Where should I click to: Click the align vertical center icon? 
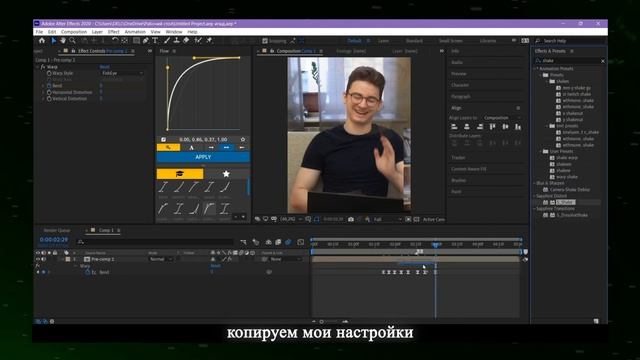(x=505, y=127)
